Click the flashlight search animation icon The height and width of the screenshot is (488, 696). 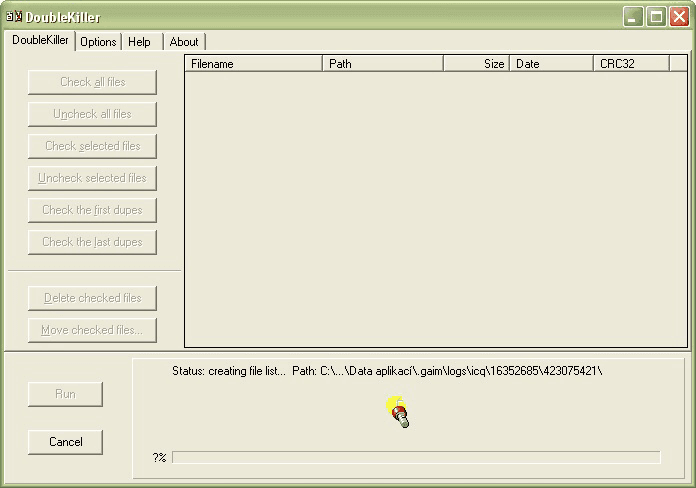pos(398,412)
